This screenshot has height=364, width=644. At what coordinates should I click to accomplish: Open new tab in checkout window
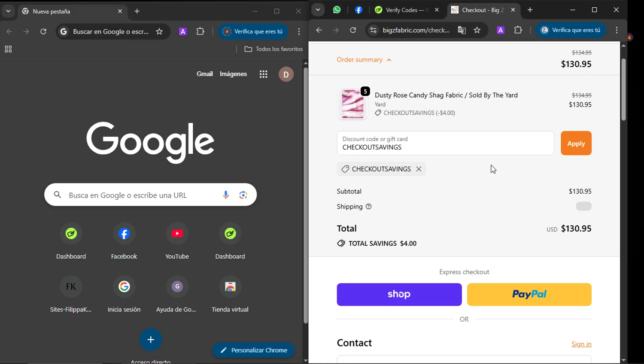tap(530, 10)
